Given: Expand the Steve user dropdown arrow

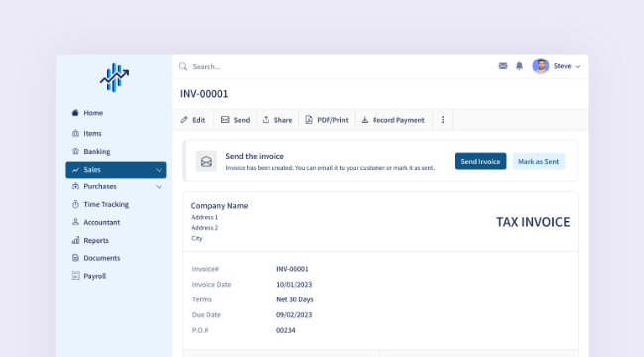Looking at the screenshot, I should point(577,67).
